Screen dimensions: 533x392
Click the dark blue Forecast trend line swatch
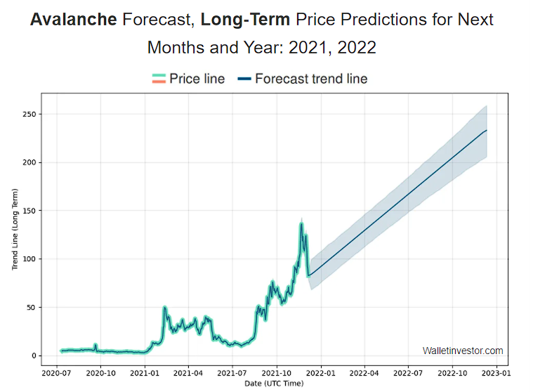(x=244, y=79)
